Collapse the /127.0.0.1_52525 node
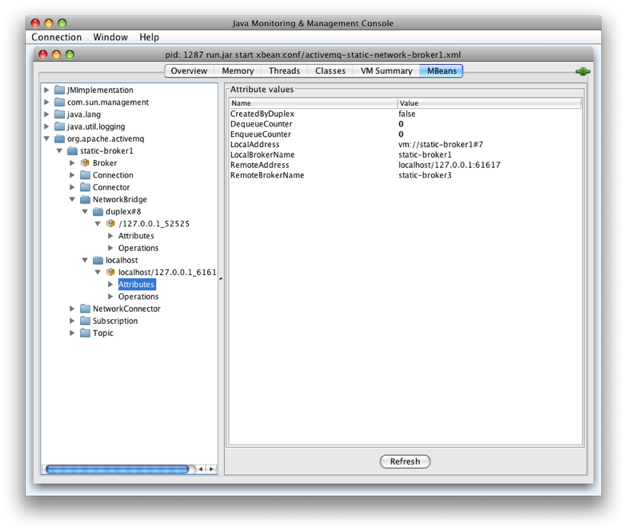 tap(98, 224)
